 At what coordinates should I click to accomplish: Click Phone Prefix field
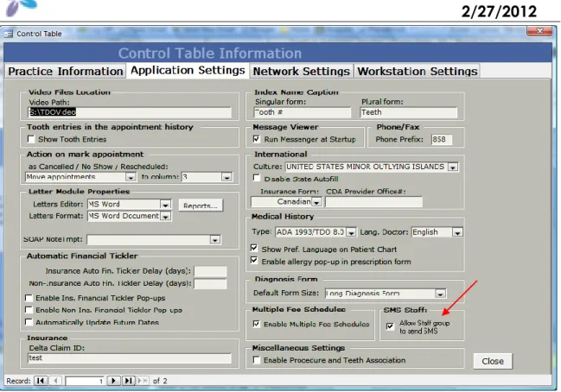442,139
